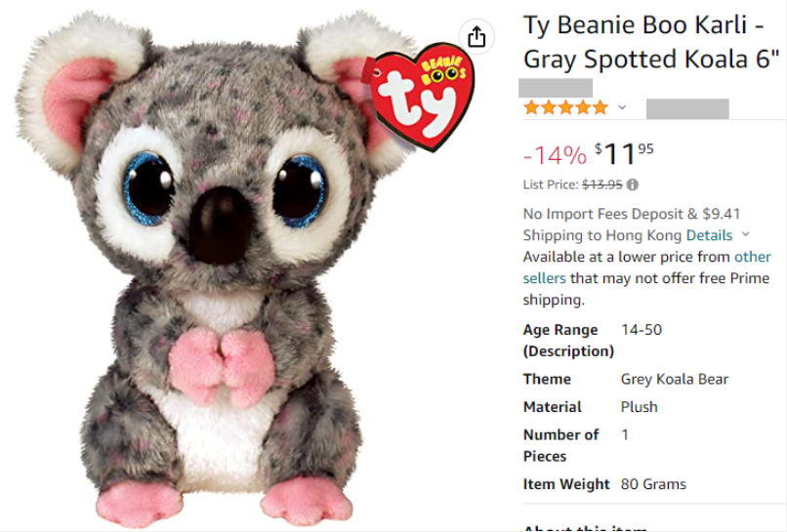Click the Ty Beanie Boo Karli title
Image resolution: width=787 pixels, height=532 pixels.
[650, 42]
